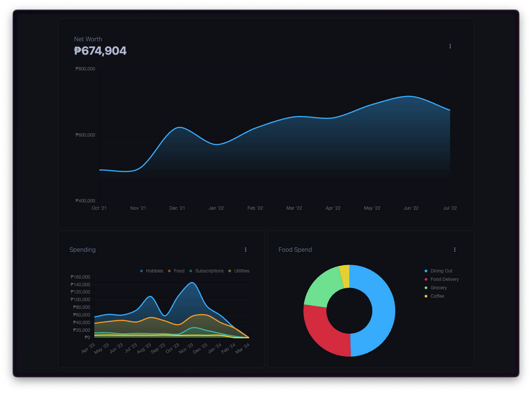Image resolution: width=532 pixels, height=393 pixels.
Task: Click the ₱100,000 Spending axis label
Action: pos(80,300)
